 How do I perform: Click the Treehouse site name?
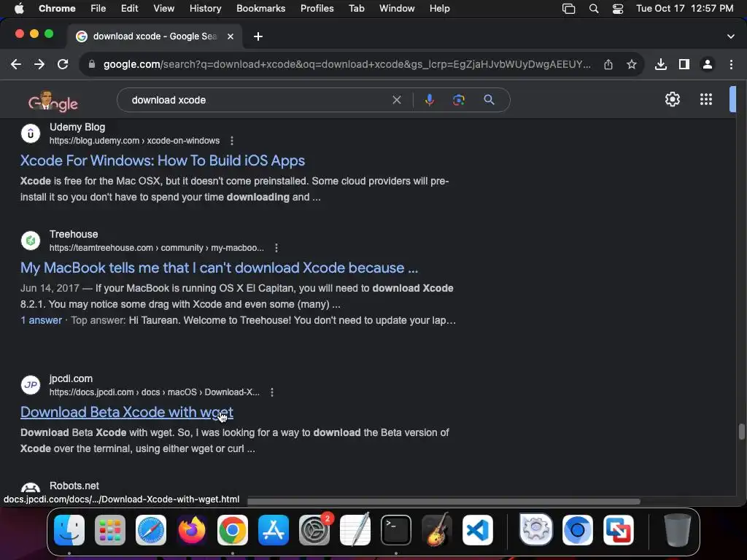(74, 234)
